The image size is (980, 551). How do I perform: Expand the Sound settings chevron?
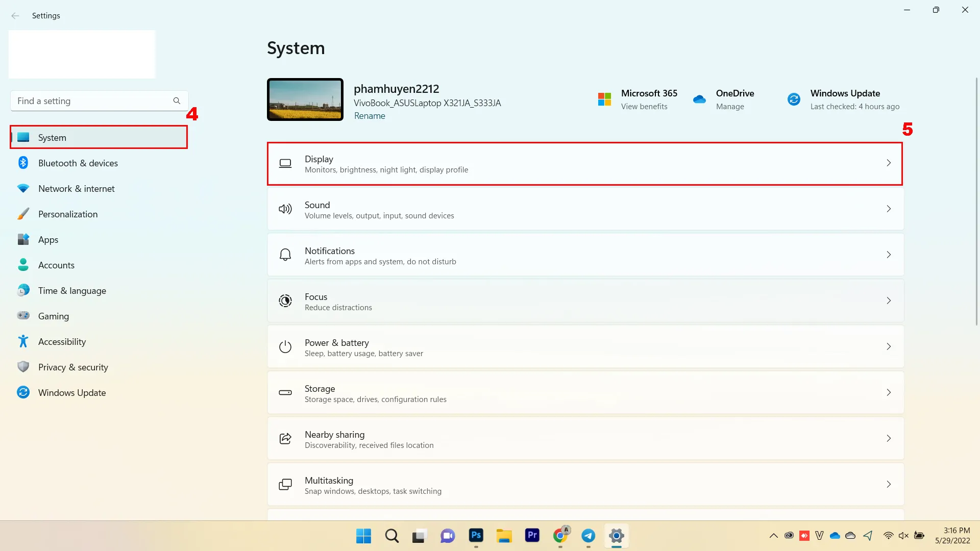(x=888, y=209)
